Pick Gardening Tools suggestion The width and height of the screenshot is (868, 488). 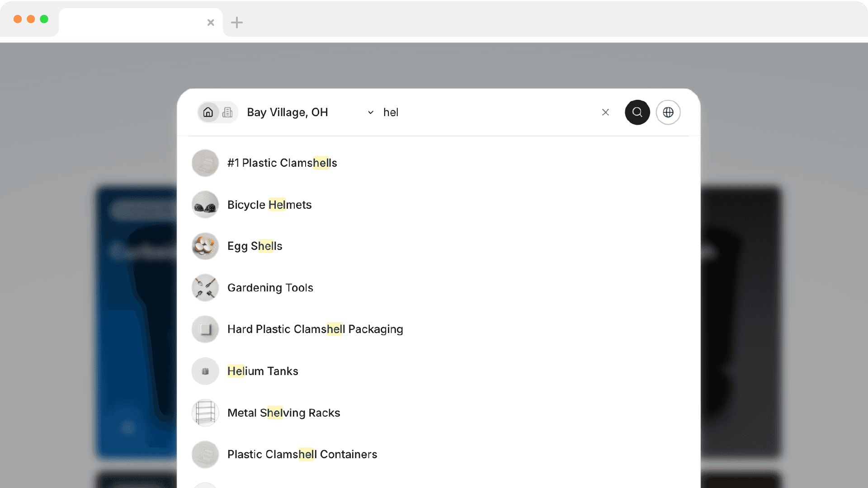[x=270, y=288]
